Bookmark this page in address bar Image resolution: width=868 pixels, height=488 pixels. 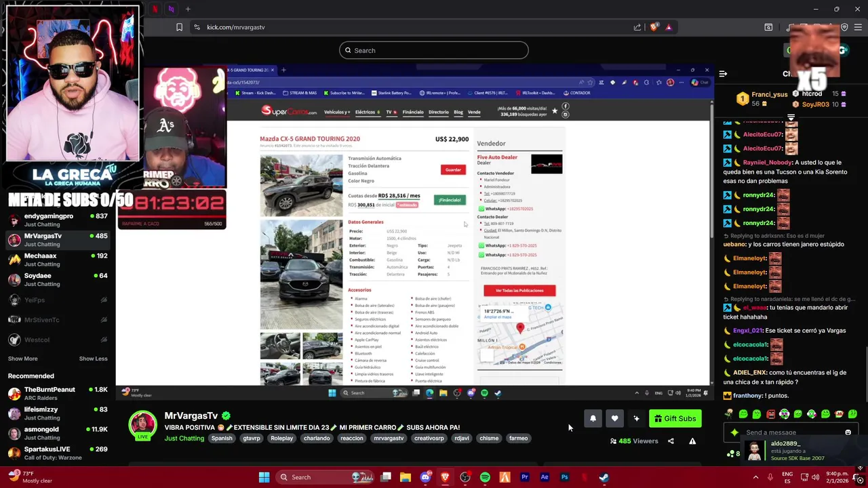pos(179,27)
